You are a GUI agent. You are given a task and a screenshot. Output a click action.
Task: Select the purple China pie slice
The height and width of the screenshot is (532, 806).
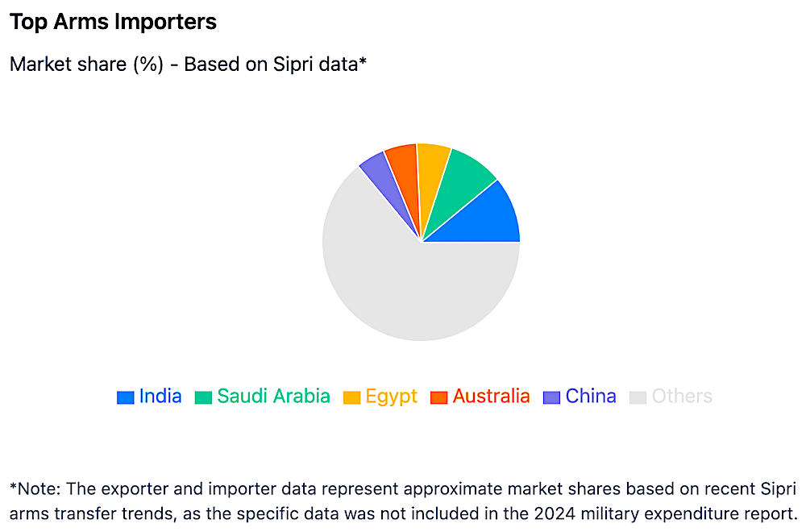pyautogui.click(x=384, y=177)
